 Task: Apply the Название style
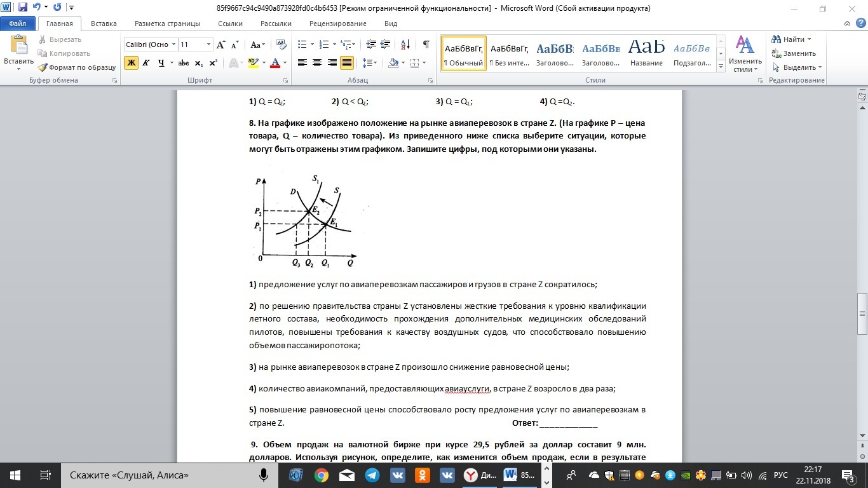tap(646, 53)
